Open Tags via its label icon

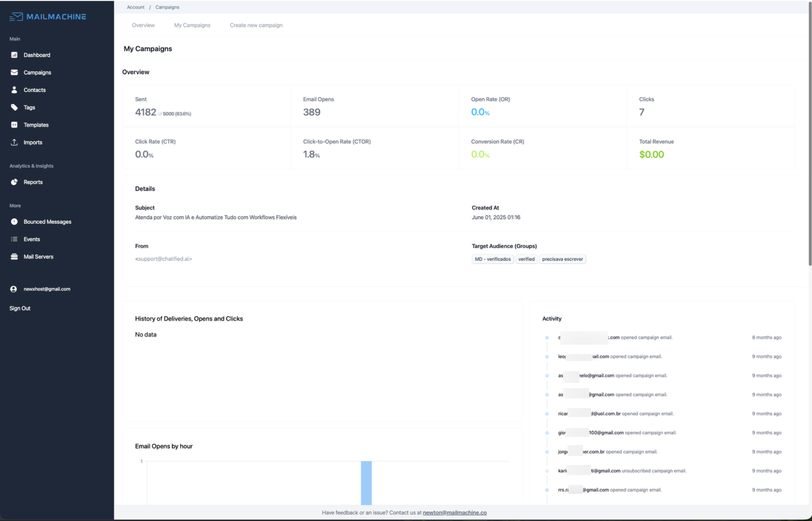(14, 107)
